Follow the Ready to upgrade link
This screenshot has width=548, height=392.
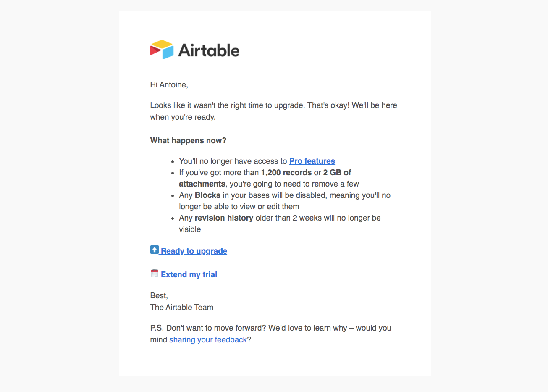point(194,251)
